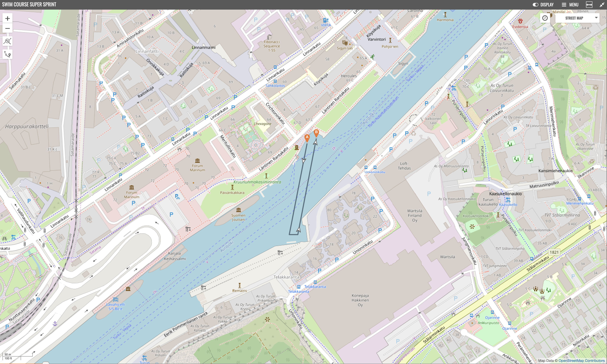
Task: Click the fit-width arrows icon
Action: pos(589,5)
